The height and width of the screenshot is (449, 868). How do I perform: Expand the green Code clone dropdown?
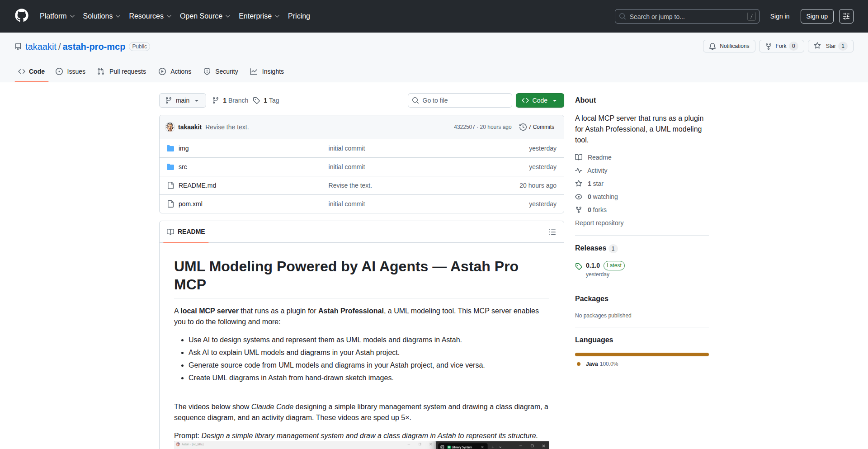pyautogui.click(x=540, y=100)
